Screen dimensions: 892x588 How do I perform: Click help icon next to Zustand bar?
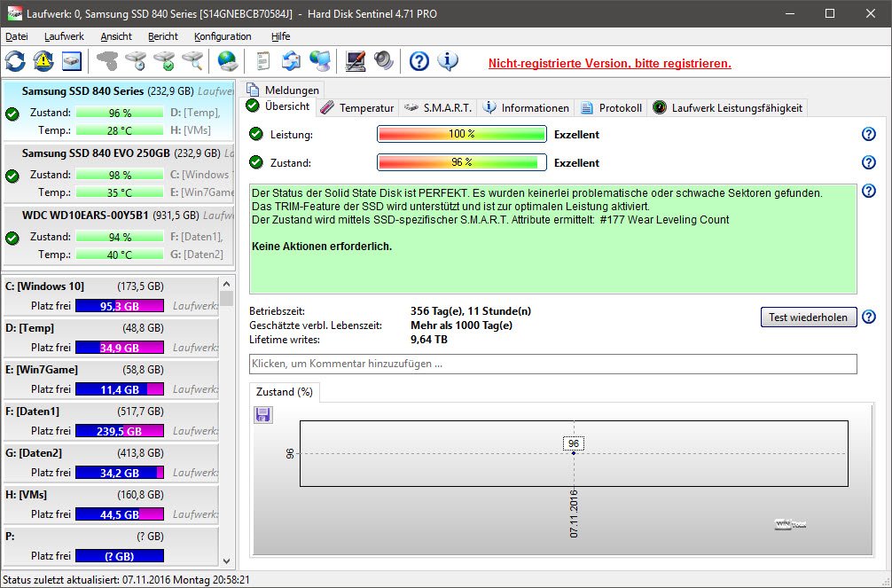(x=869, y=162)
